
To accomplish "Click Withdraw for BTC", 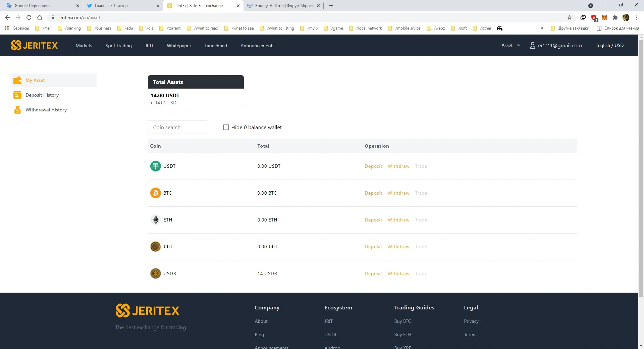I will click(x=398, y=193).
